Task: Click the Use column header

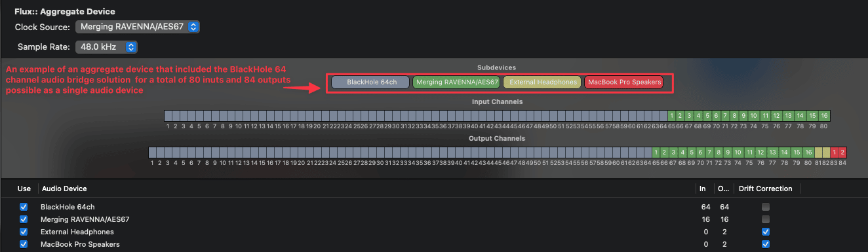Action: [24, 189]
